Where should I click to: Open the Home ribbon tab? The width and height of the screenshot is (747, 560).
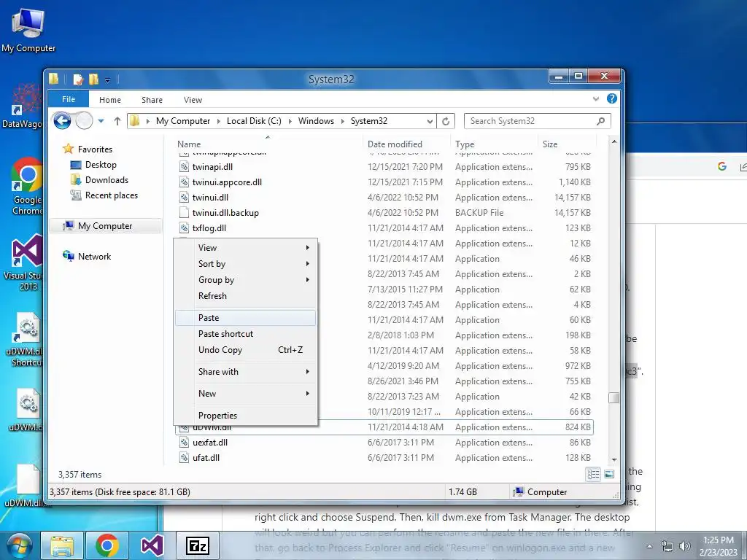pos(110,99)
